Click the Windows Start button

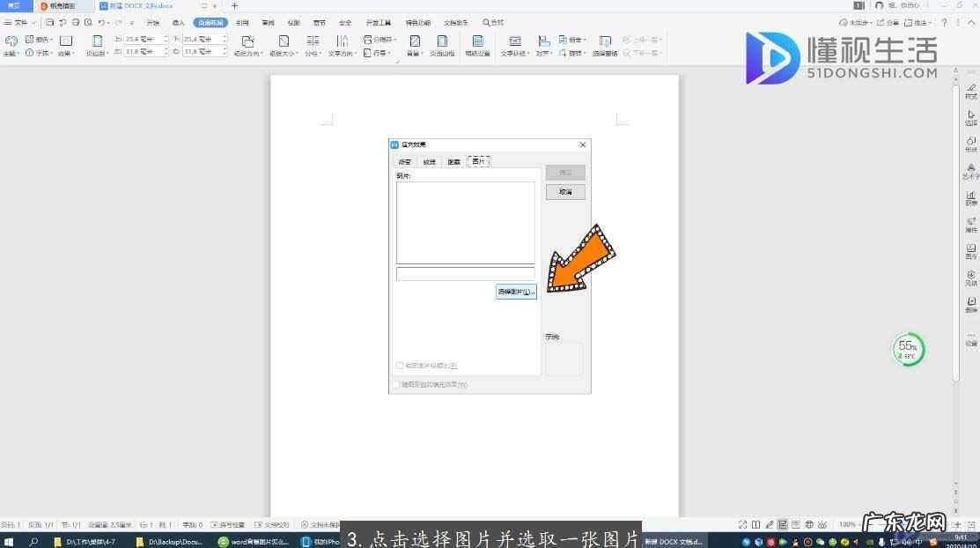tap(9, 542)
